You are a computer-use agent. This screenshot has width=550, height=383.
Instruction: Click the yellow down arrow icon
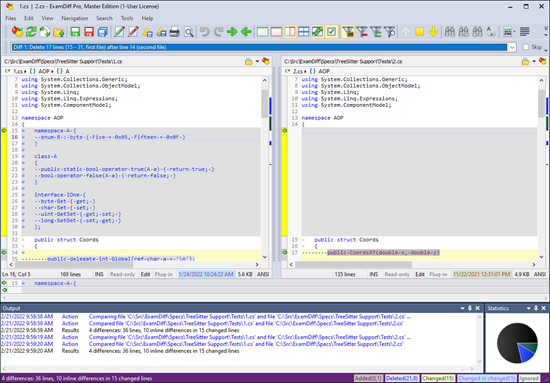coord(433,32)
